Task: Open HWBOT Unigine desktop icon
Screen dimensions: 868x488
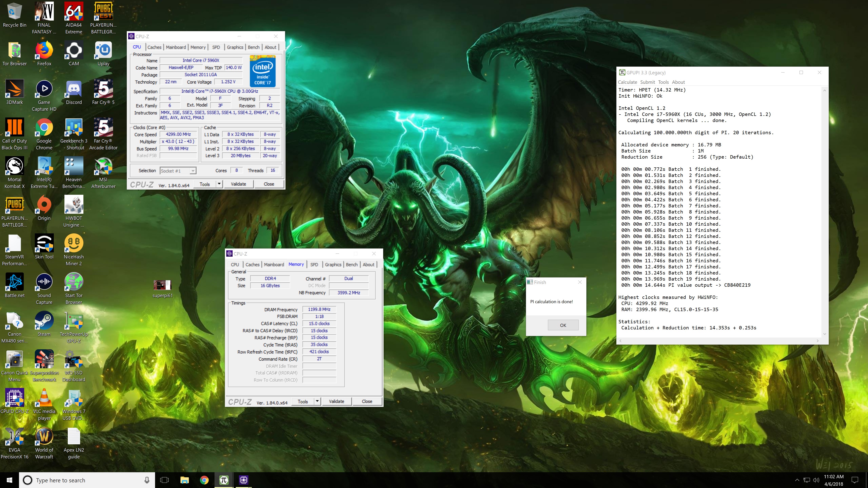Action: tap(74, 211)
